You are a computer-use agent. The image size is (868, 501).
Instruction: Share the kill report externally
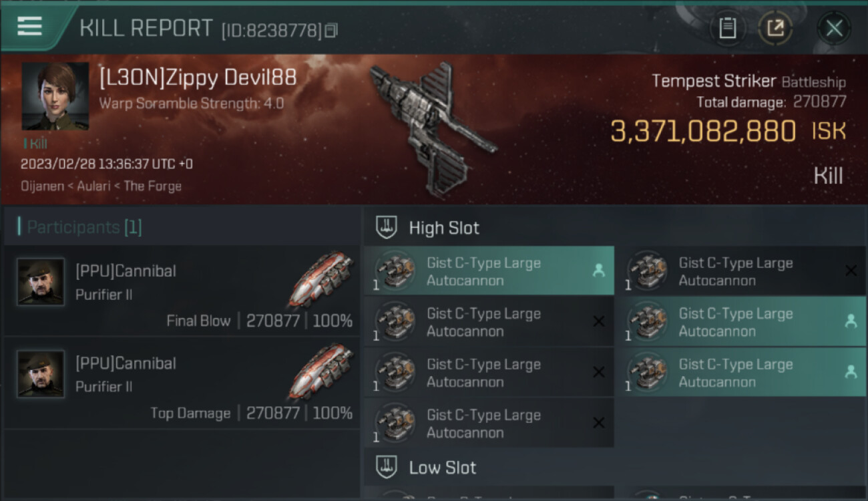tap(776, 28)
